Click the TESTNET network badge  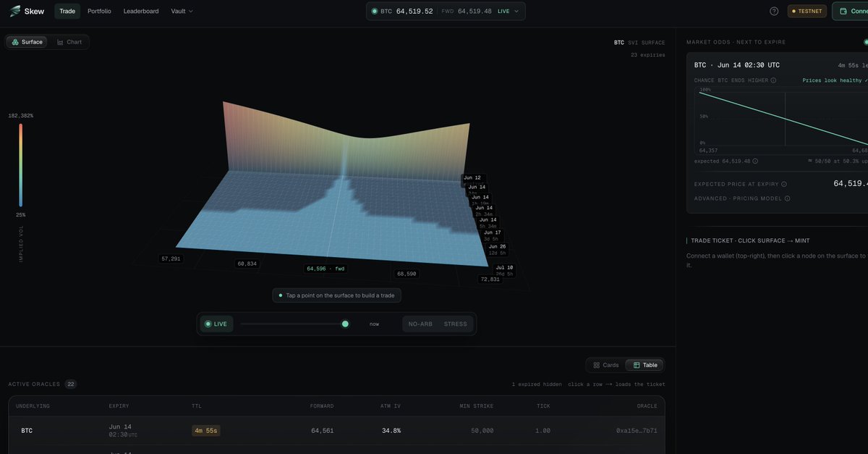(x=807, y=11)
